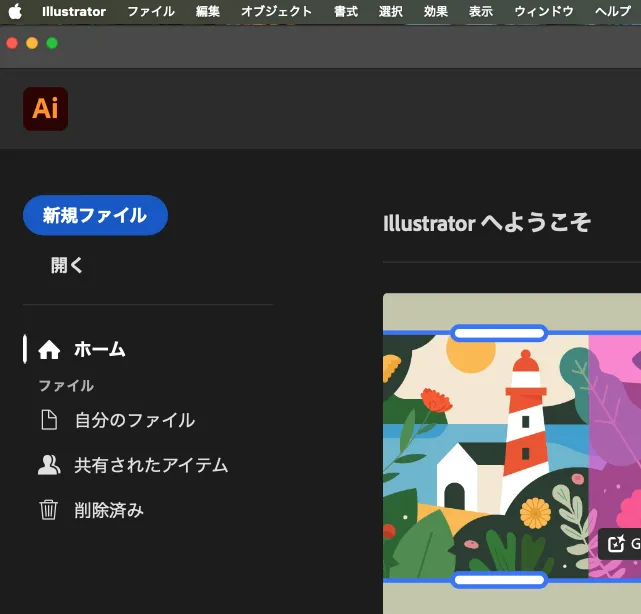The width and height of the screenshot is (641, 614).
Task: Click the green fullscreen window button
Action: pyautogui.click(x=52, y=43)
